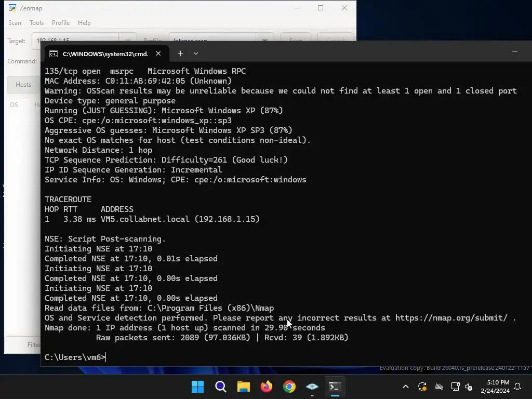Click VM5.collabnet.local hostname text
The width and height of the screenshot is (532, 399).
pyautogui.click(x=145, y=219)
